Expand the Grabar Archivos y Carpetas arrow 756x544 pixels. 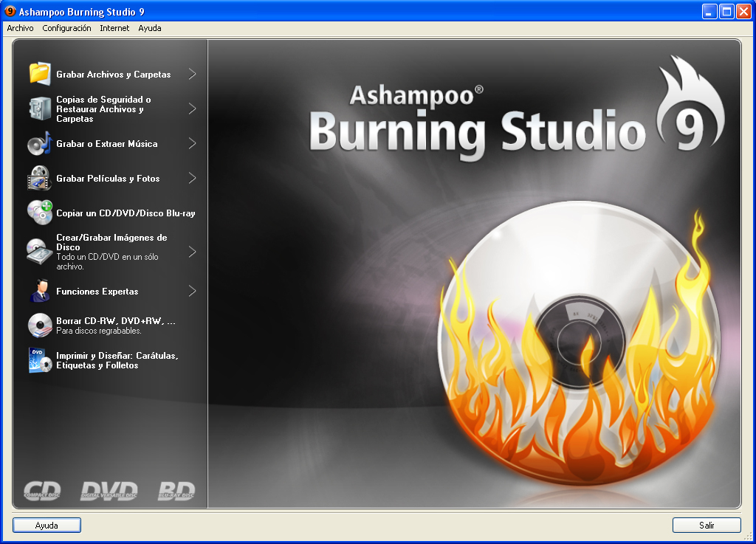coord(193,74)
